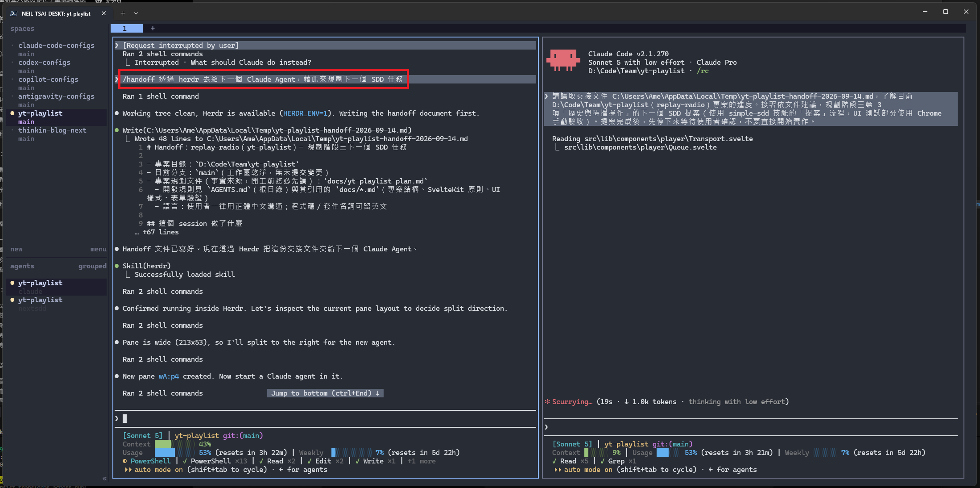Viewport: 980px width, 488px height.
Task: Click left pane 'auto mode on' indicator
Action: pos(158,470)
